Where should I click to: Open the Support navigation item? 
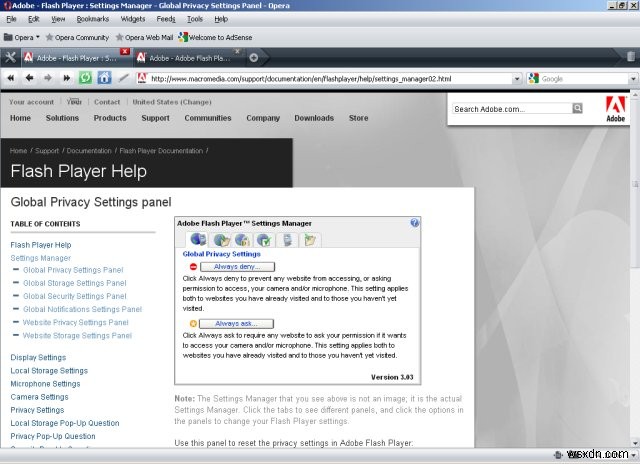coord(156,118)
